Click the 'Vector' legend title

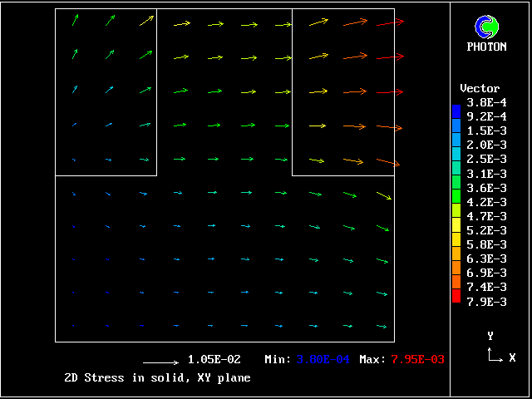click(x=480, y=88)
